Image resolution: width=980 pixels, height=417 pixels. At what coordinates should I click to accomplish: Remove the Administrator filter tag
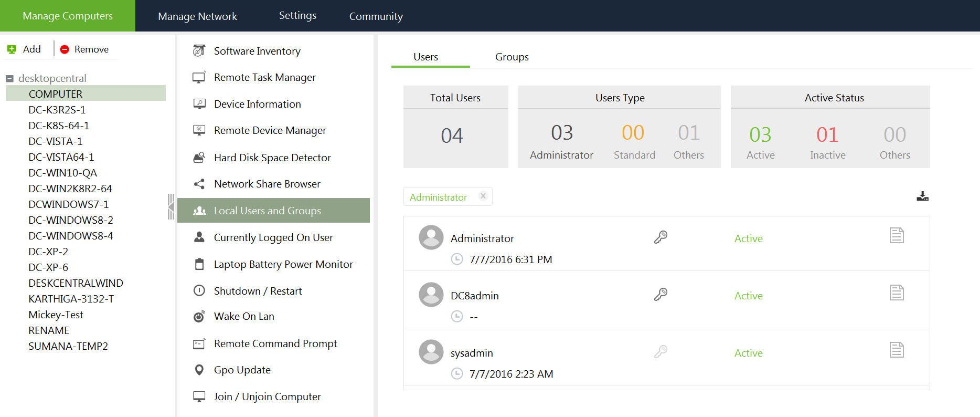[483, 196]
